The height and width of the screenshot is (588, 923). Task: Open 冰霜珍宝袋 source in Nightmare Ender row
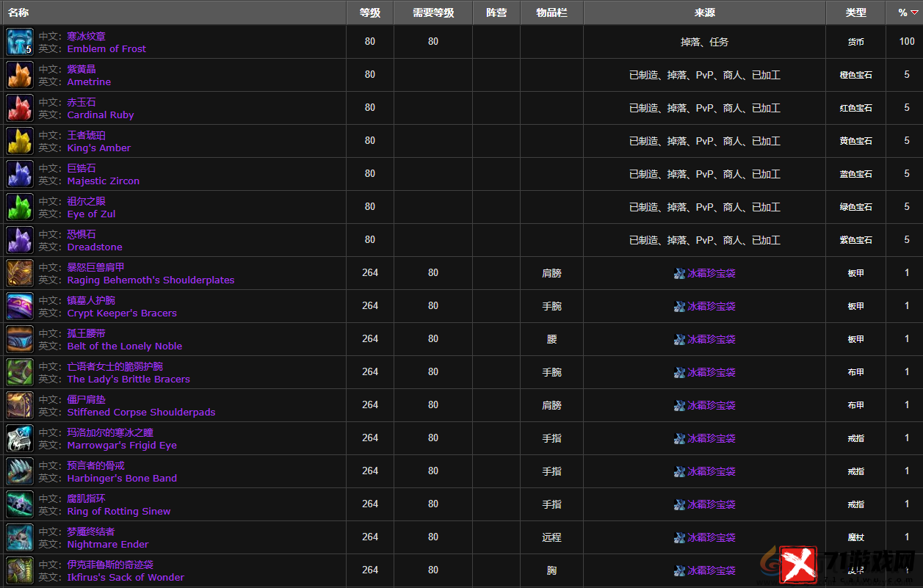712,537
